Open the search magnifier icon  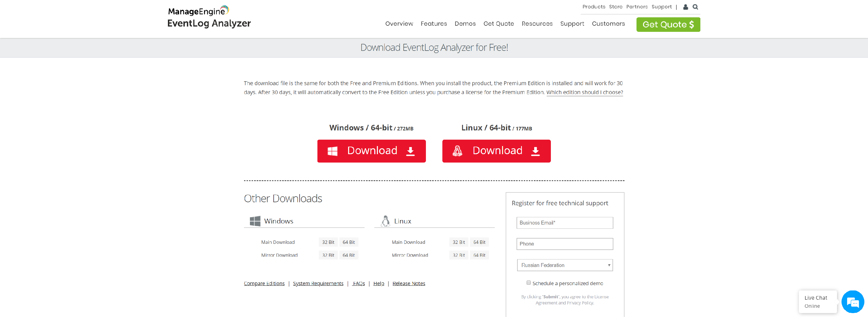tap(695, 7)
